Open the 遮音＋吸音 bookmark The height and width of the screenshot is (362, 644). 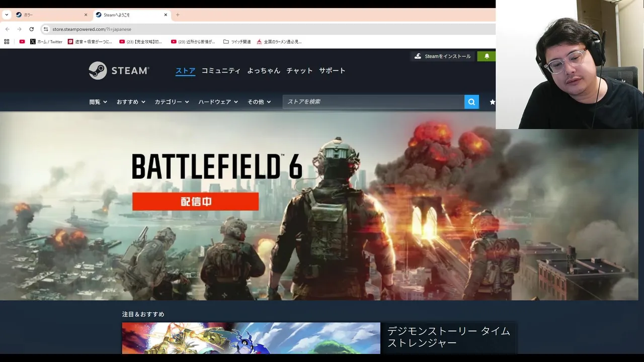pos(90,42)
